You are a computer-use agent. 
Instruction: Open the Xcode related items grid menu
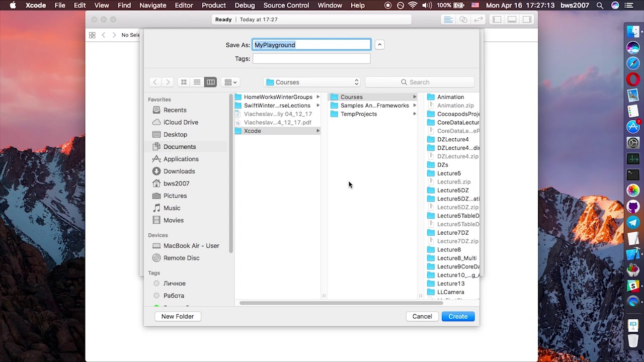coord(92,35)
